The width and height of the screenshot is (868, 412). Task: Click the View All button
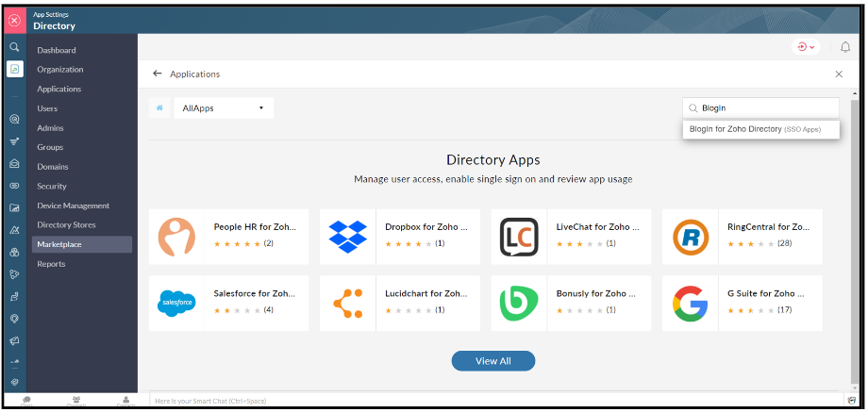493,360
